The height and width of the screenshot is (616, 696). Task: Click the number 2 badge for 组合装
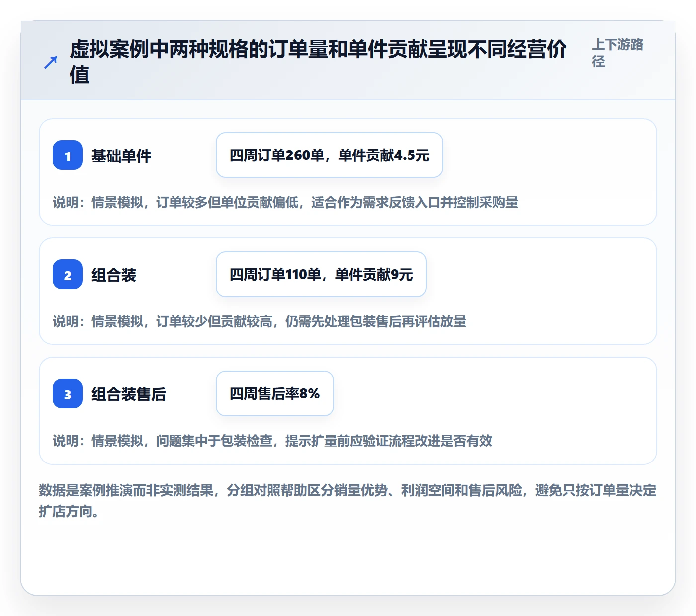68,274
